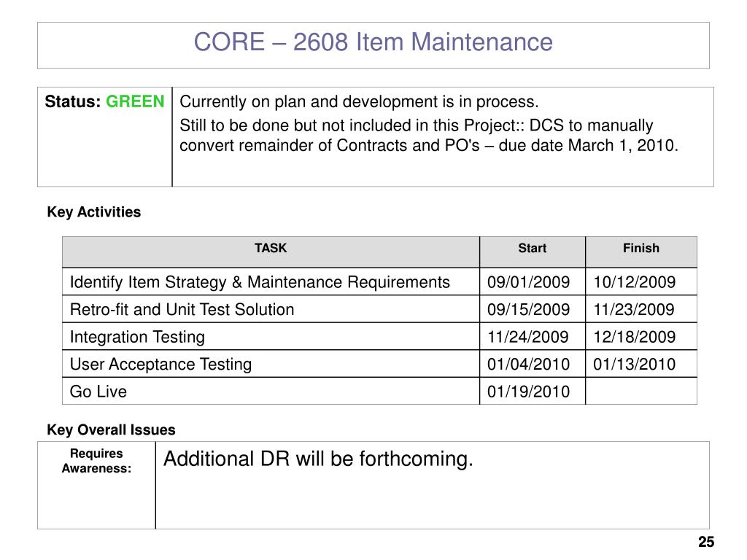Select 'Retro-fit and Unit Test Solution' cell
The width and height of the screenshot is (747, 560).
click(271, 309)
